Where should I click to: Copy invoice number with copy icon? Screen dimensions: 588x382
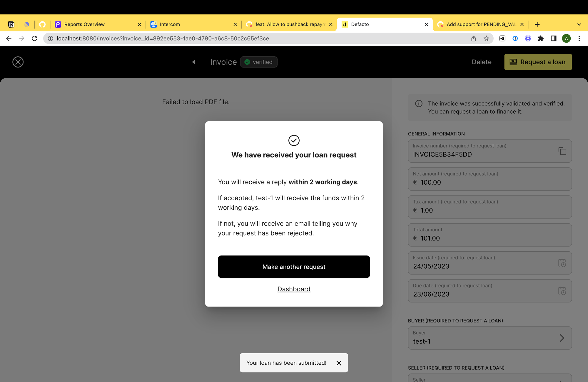pos(562,151)
